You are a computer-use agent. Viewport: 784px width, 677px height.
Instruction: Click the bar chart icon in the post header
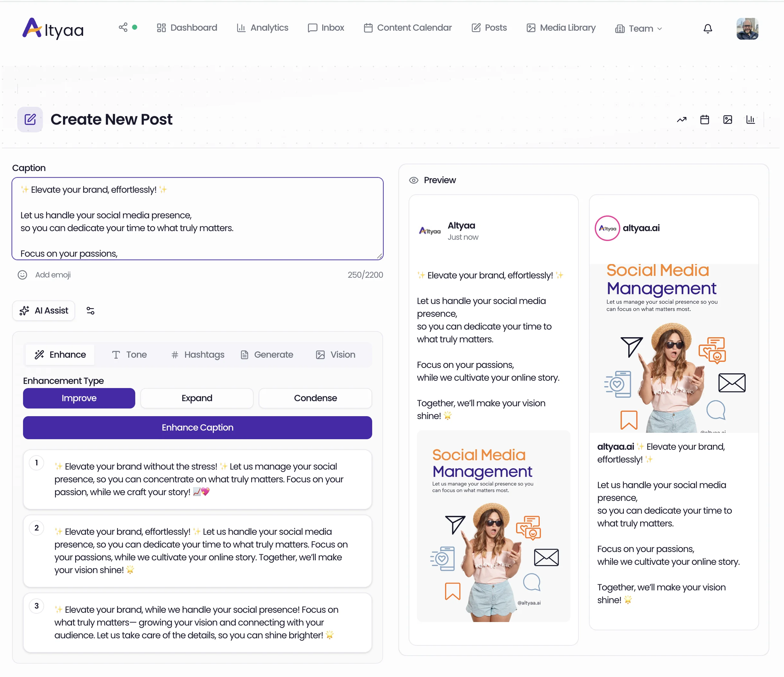coord(751,120)
